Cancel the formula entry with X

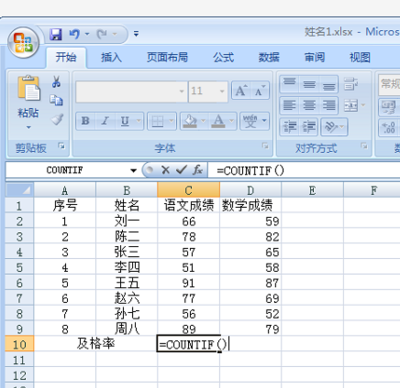point(165,170)
